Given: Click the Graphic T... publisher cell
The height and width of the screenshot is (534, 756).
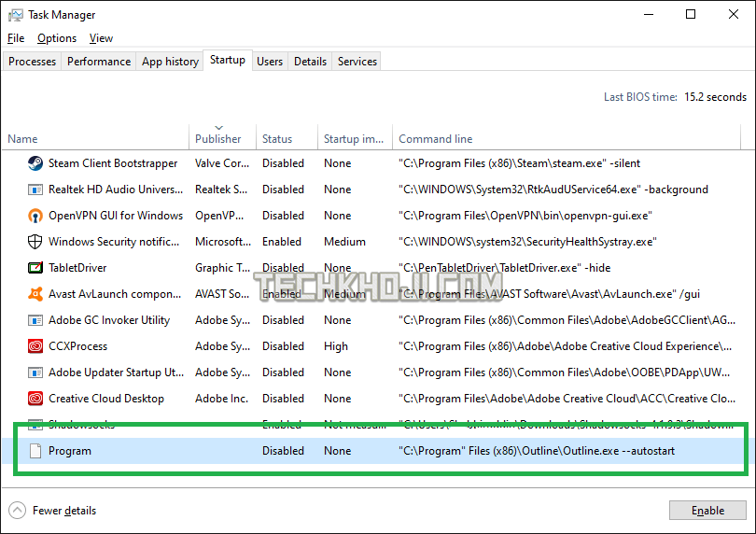Looking at the screenshot, I should coord(222,268).
